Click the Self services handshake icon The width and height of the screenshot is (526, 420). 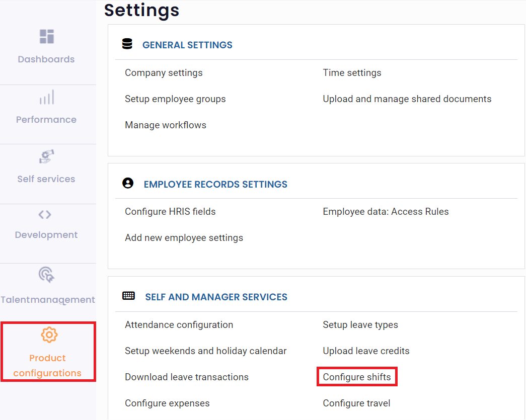46,156
